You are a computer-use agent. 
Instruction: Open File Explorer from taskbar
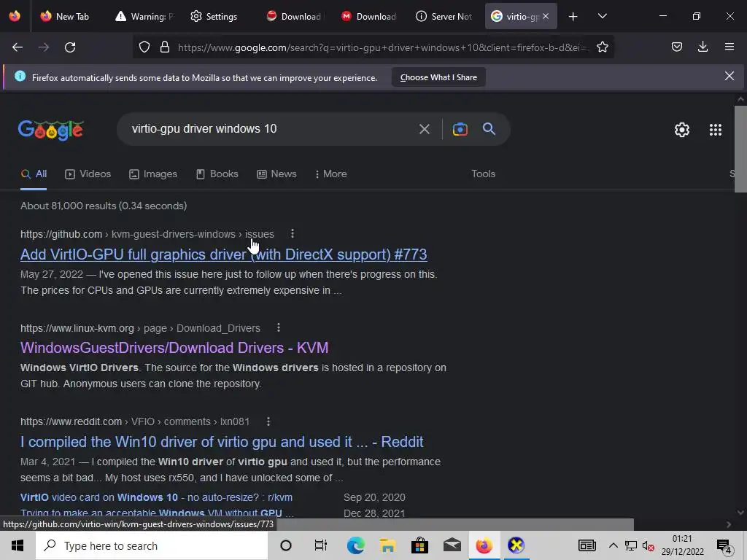388,545
